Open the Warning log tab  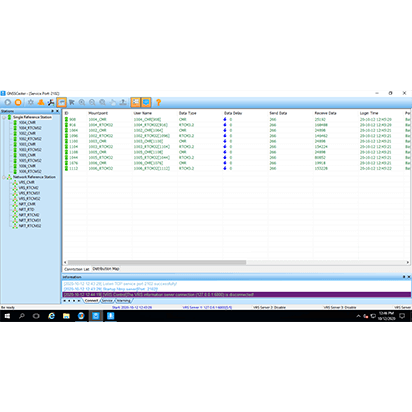click(123, 301)
